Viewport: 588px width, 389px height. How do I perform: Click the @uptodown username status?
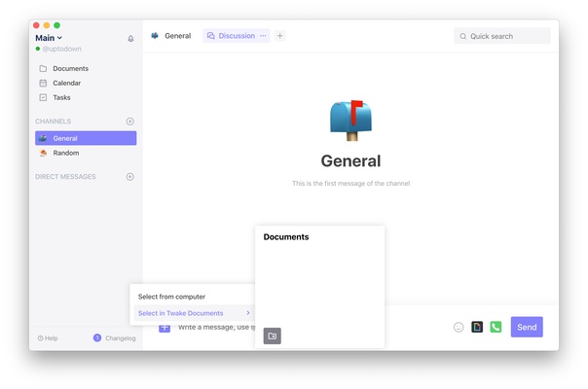(62, 49)
